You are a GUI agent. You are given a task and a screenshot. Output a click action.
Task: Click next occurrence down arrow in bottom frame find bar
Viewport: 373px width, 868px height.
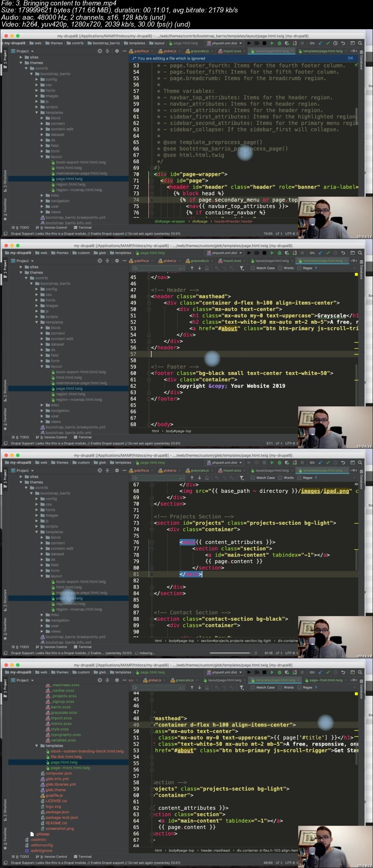click(200, 687)
